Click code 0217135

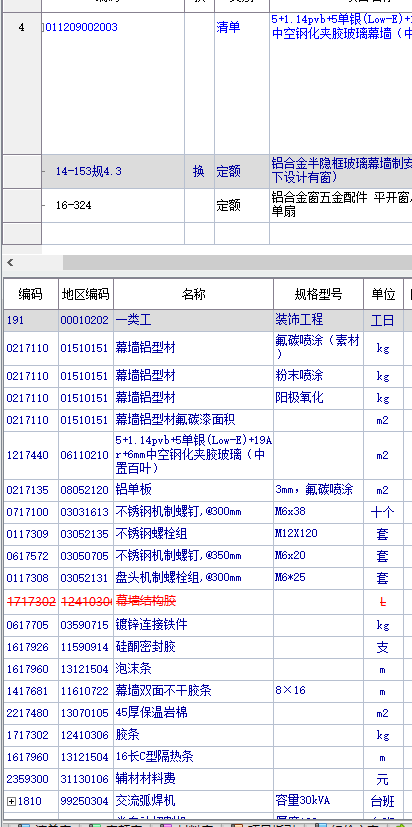[31, 490]
